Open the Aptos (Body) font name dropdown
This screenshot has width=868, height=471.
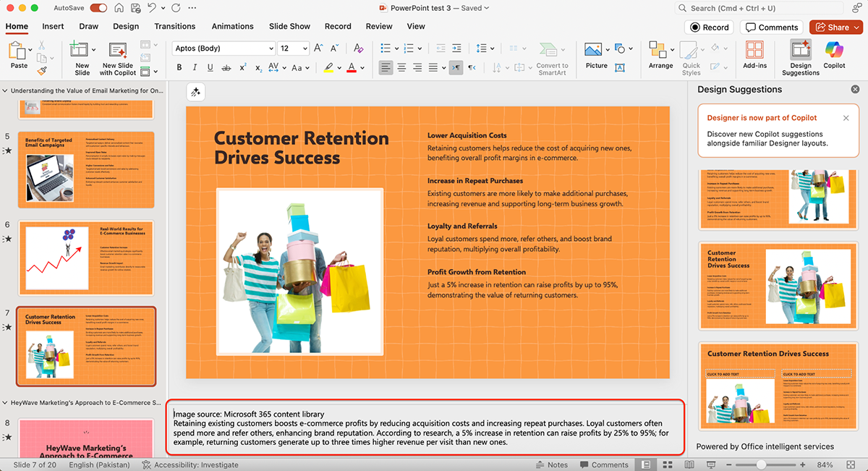tap(271, 48)
